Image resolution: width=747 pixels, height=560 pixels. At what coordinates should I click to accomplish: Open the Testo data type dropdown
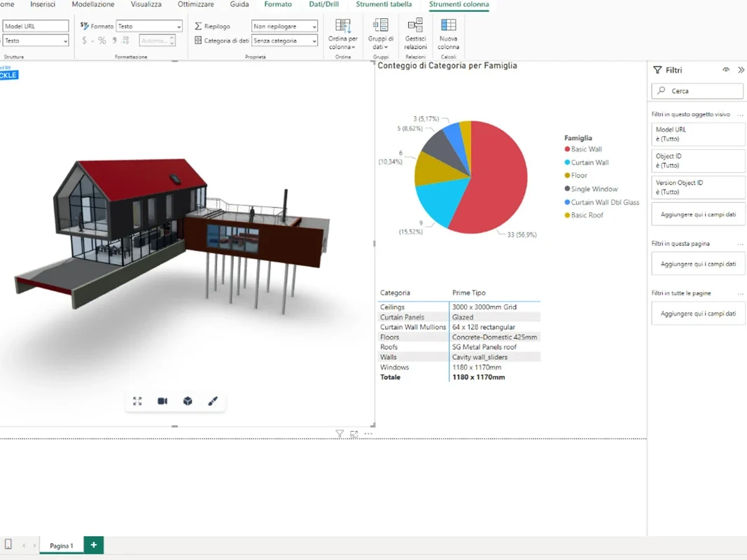[35, 41]
